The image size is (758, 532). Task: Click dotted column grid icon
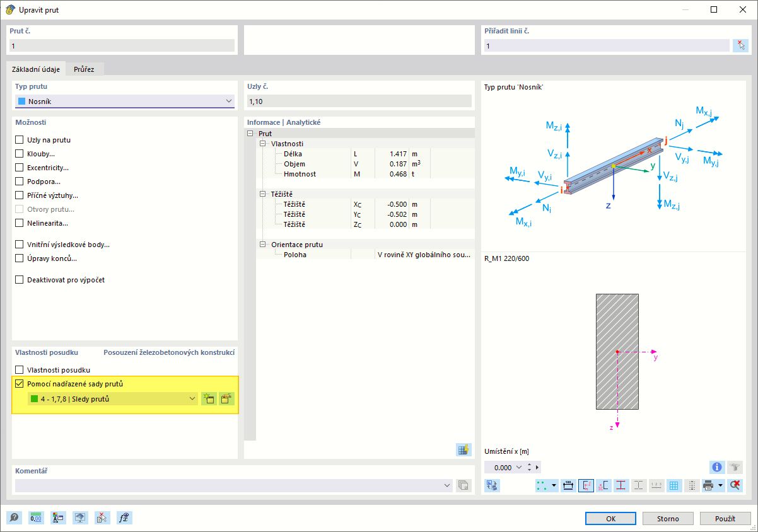pos(692,485)
